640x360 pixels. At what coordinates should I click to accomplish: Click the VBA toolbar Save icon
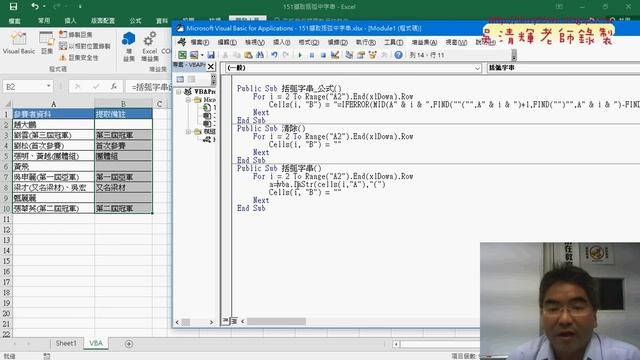point(211,55)
